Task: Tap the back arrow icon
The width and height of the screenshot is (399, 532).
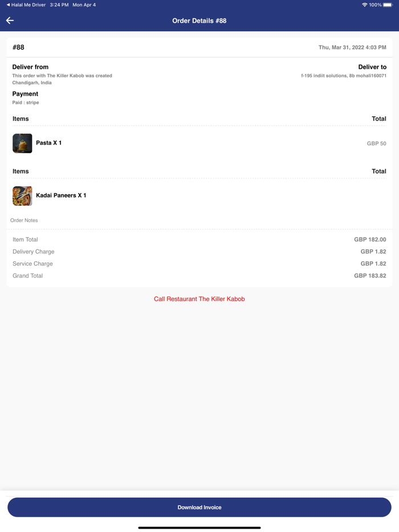Action: (x=10, y=21)
